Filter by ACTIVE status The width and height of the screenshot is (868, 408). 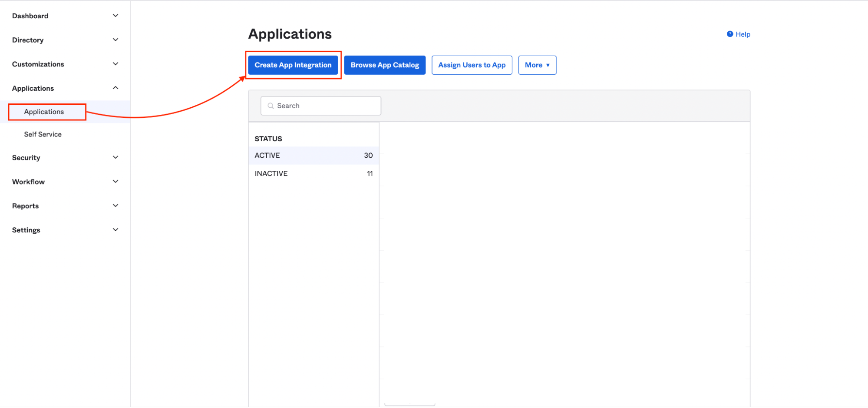313,156
